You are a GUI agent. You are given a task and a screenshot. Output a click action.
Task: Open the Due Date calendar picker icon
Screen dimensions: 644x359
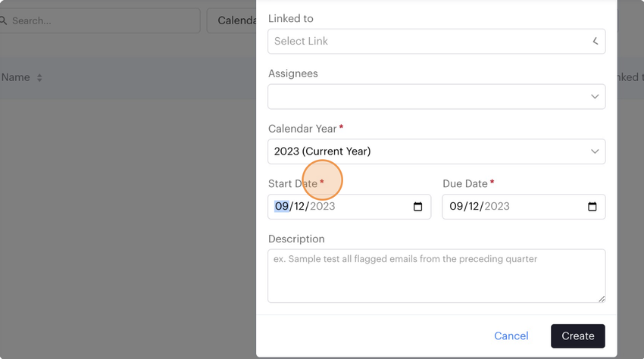click(x=592, y=207)
